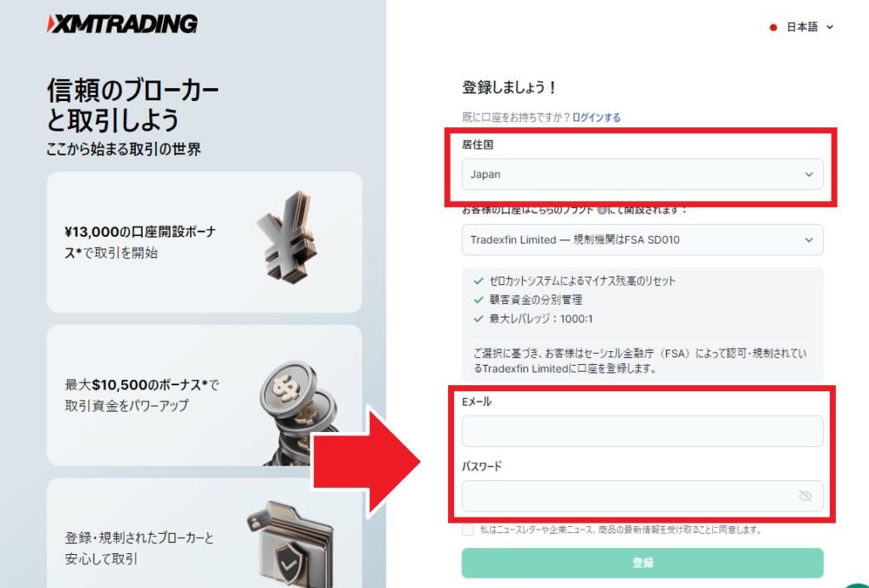This screenshot has height=588, width=869.
Task: Click checkmark beside ゼロカットシステム line
Action: [479, 281]
